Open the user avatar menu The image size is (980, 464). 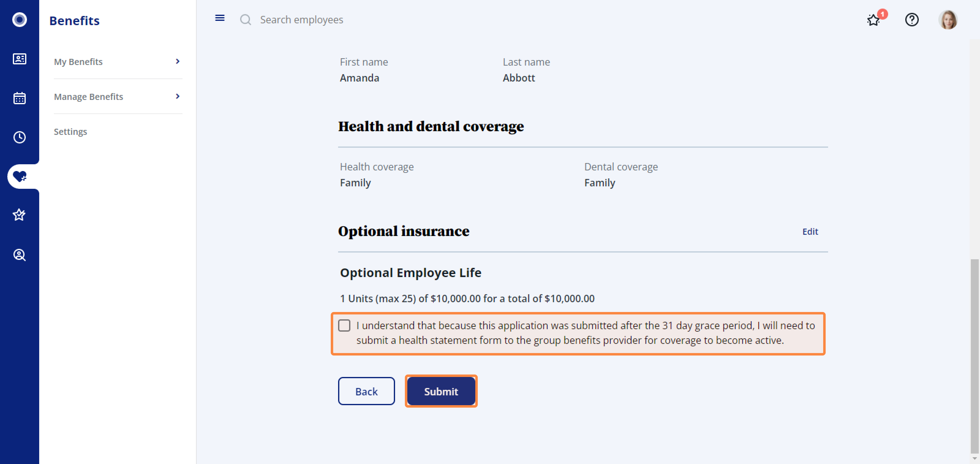pos(948,19)
